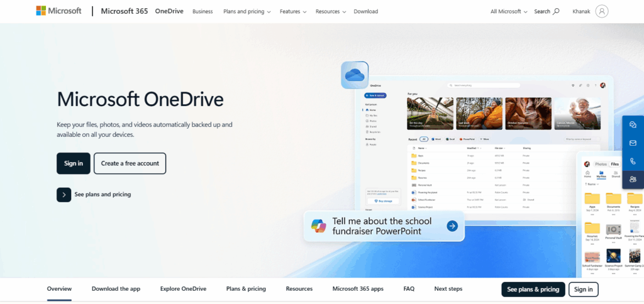Open the people community icon on sidebar
The width and height of the screenshot is (644, 304).
tap(633, 179)
